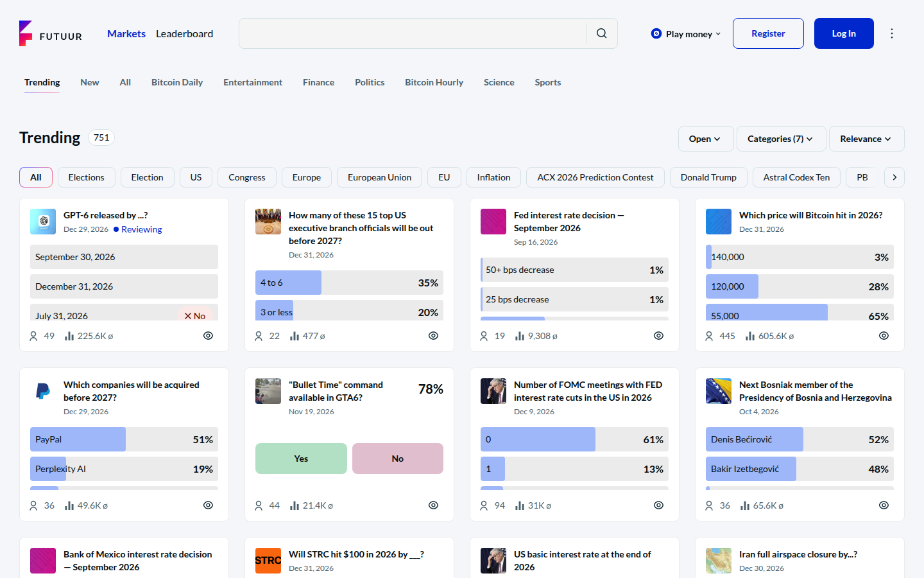Click the Iran airspace map thumbnail
This screenshot has width=924, height=578.
(719, 561)
